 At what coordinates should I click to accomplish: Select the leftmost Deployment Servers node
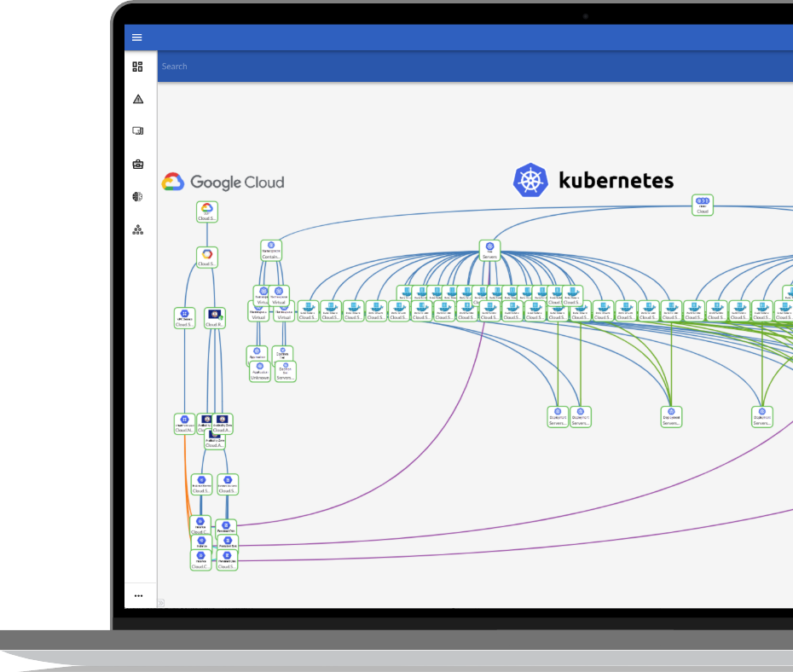pos(558,417)
